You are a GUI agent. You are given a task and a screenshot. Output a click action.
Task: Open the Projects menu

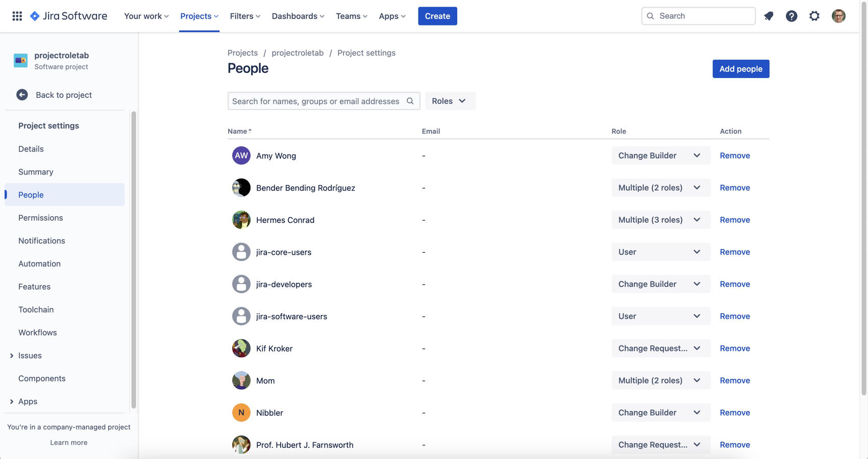coord(199,16)
